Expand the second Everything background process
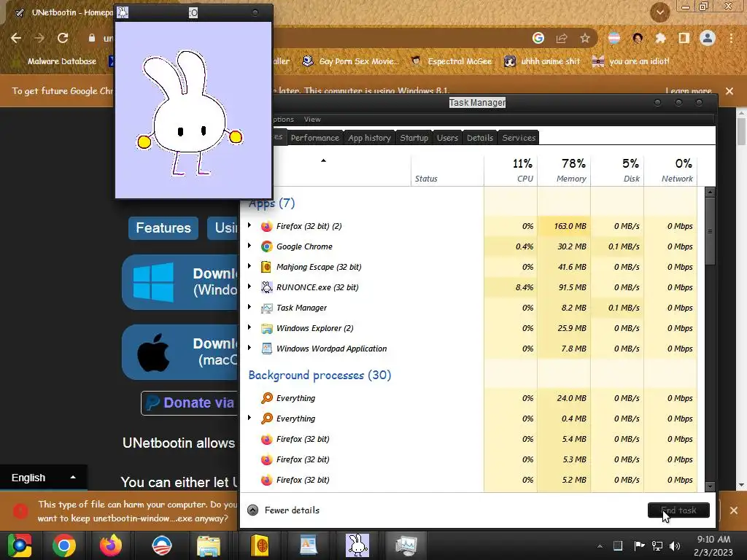The height and width of the screenshot is (560, 747). click(249, 418)
